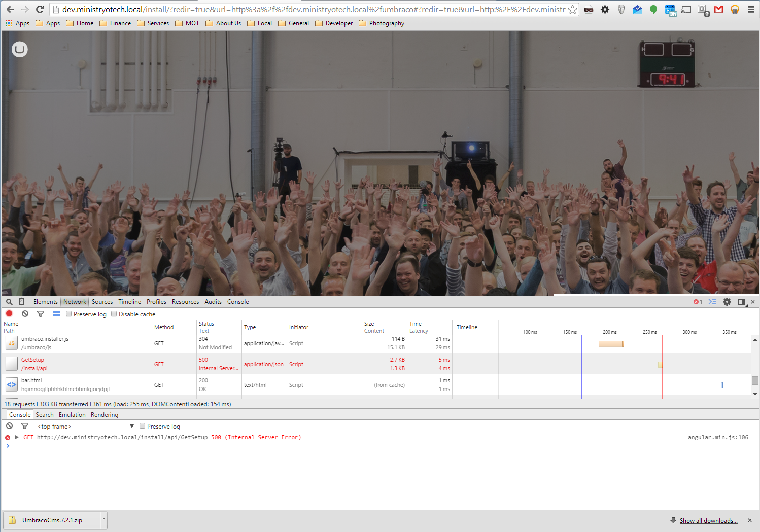Open the Developer bookmarks folder

334,23
